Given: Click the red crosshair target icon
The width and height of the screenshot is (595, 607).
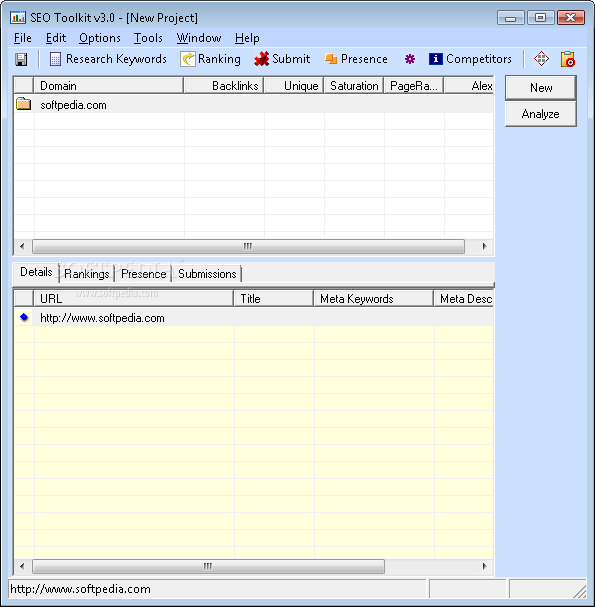Looking at the screenshot, I should pos(541,59).
